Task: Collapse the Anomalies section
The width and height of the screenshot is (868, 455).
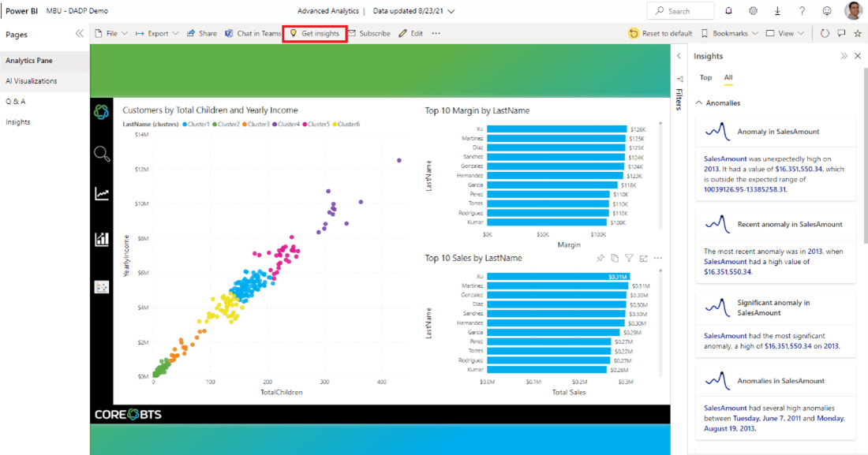Action: 699,103
